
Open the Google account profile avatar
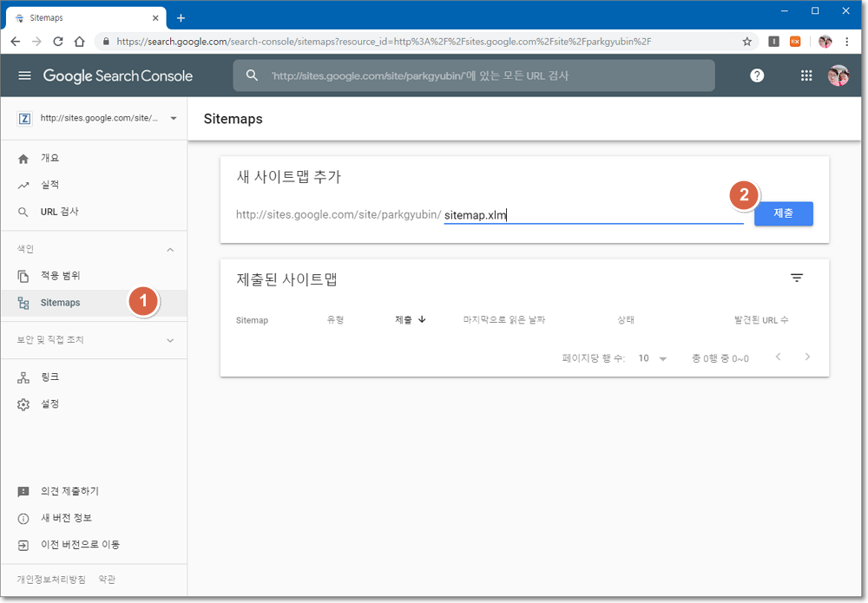point(838,75)
